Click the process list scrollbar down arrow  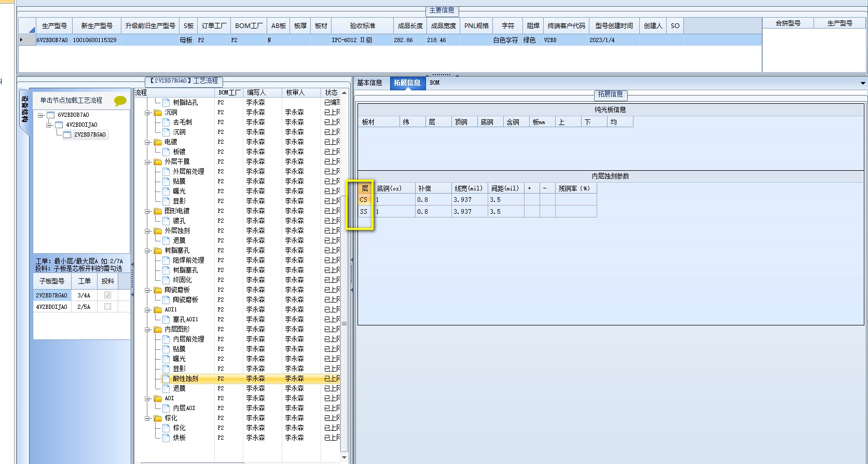click(x=344, y=457)
